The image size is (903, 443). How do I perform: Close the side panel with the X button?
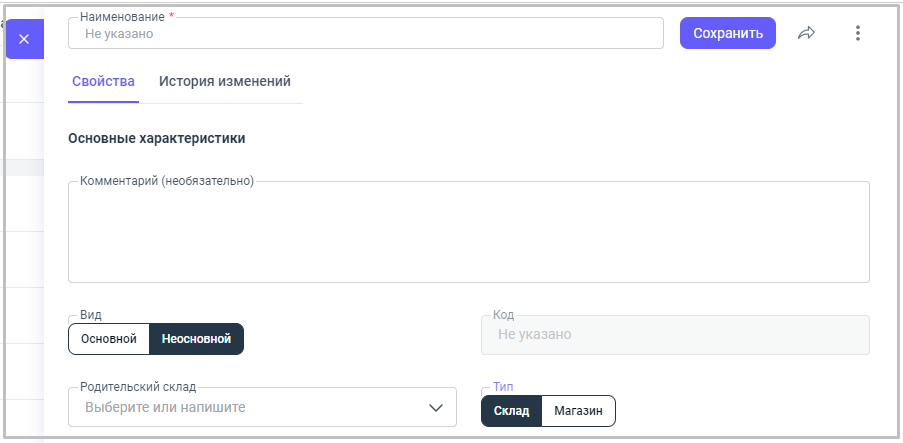(24, 39)
